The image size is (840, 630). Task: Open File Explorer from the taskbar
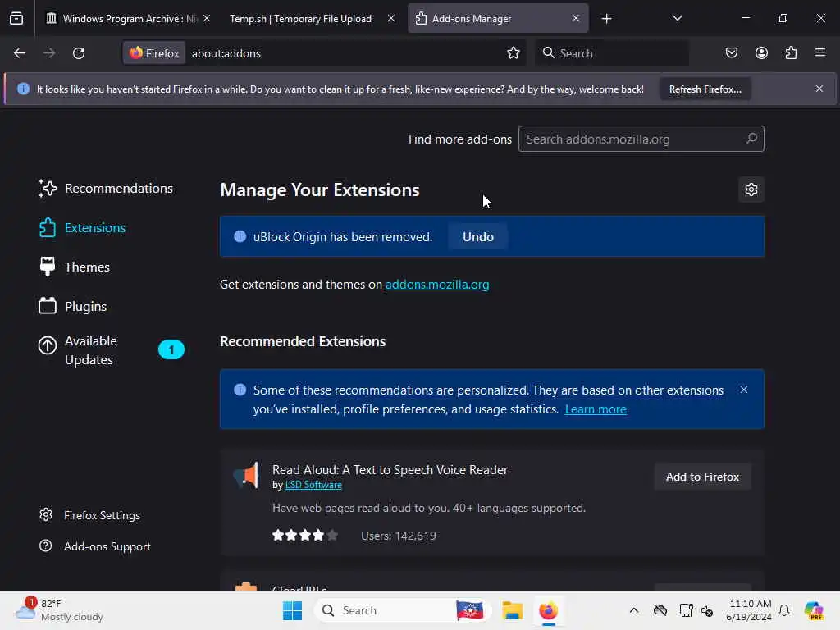click(512, 610)
